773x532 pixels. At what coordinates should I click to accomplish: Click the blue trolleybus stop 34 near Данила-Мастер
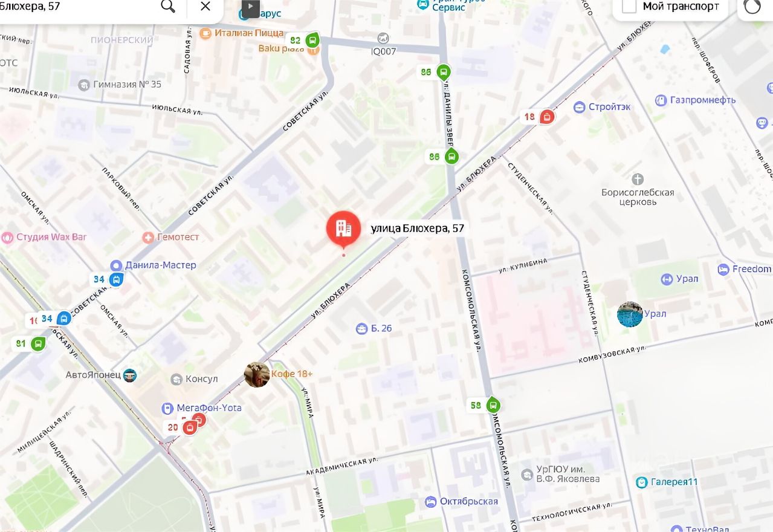[x=117, y=279]
